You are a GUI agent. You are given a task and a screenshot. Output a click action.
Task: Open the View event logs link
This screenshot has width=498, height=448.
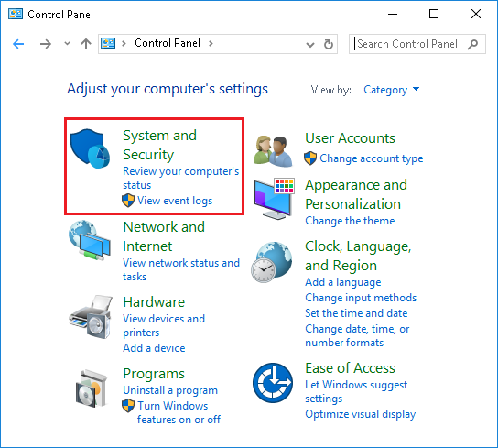(175, 201)
